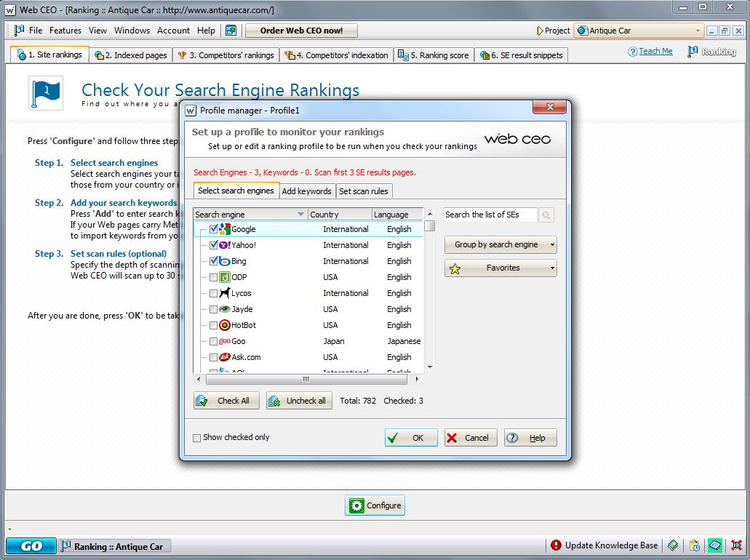Click the toolbar icon next to Help menu
The height and width of the screenshot is (560, 750).
tap(231, 31)
